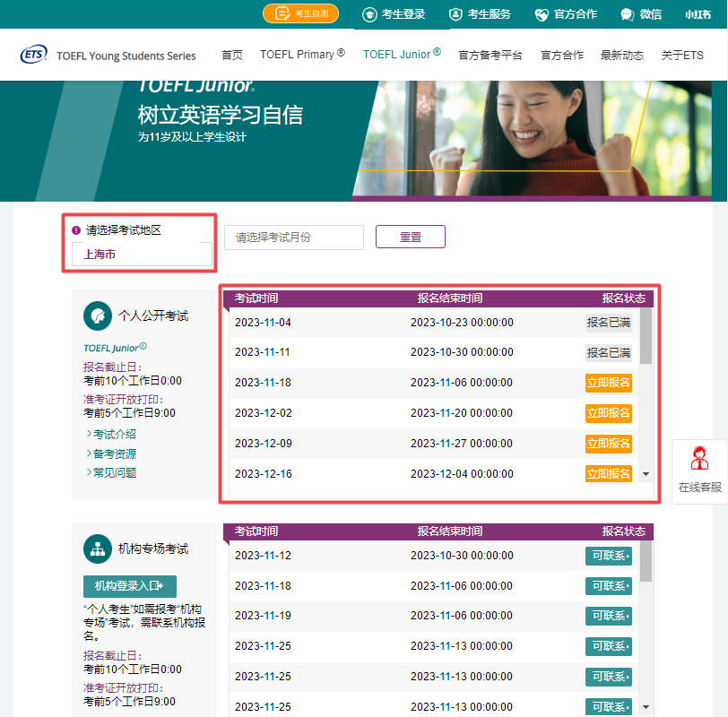Click 报名已满 for the 2023-11-11 exam
This screenshot has height=717, width=728.
coord(608,353)
